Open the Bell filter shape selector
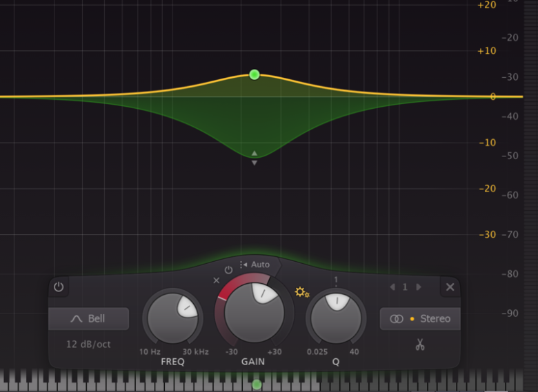This screenshot has width=538, height=392. tap(88, 319)
